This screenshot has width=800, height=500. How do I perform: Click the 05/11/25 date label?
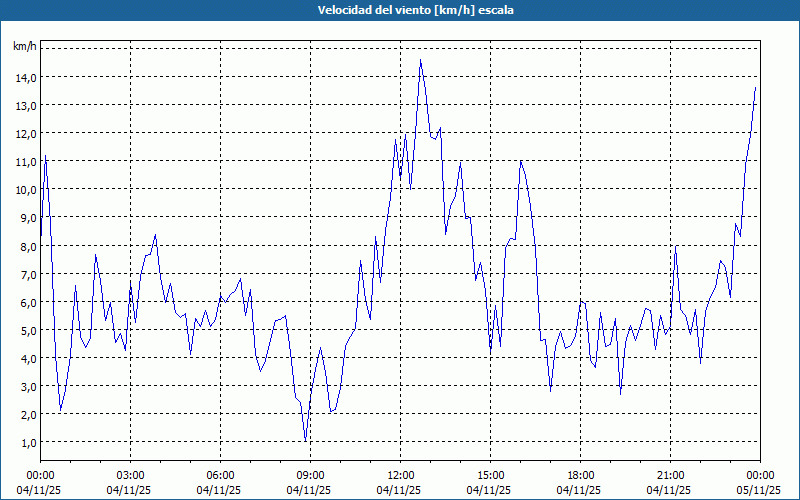(x=760, y=490)
